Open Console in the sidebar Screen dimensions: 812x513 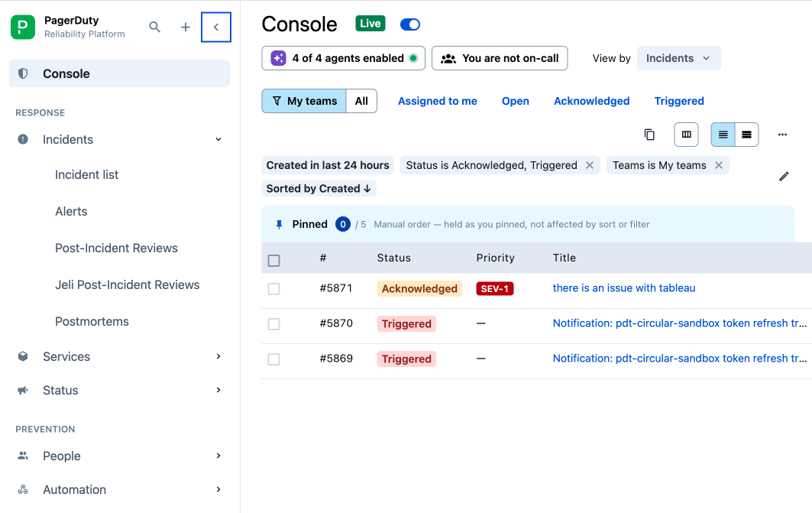[x=120, y=73]
